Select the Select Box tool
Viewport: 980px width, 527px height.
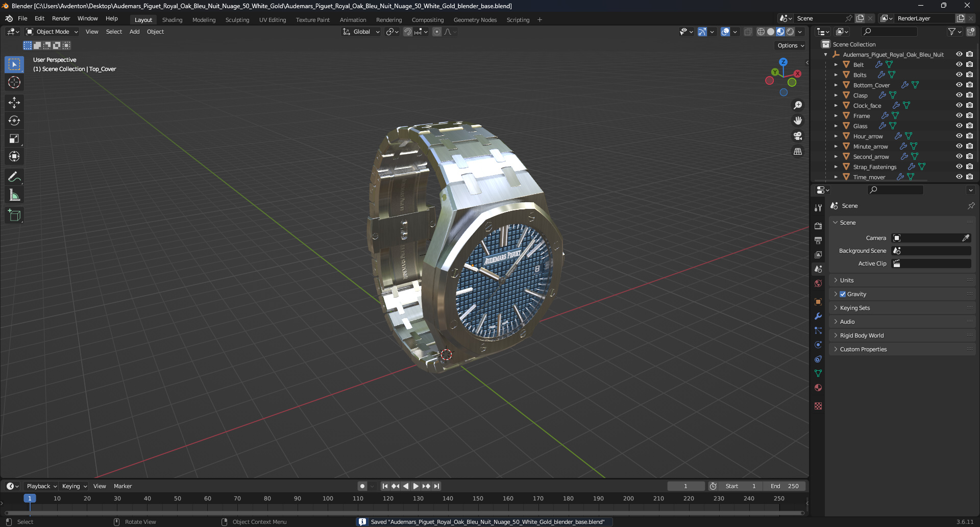click(14, 64)
